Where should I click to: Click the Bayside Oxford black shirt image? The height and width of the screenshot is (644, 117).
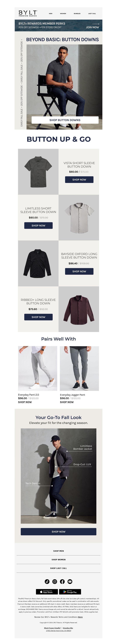click(38, 263)
